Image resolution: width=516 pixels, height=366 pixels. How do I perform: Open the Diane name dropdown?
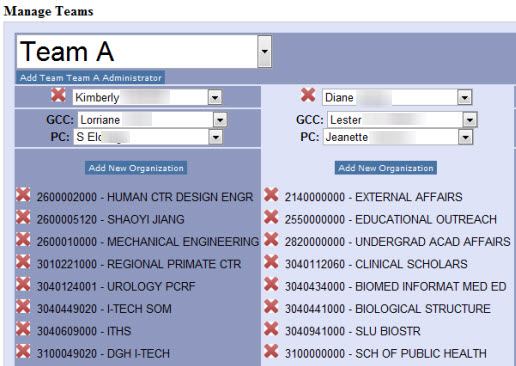pos(465,97)
